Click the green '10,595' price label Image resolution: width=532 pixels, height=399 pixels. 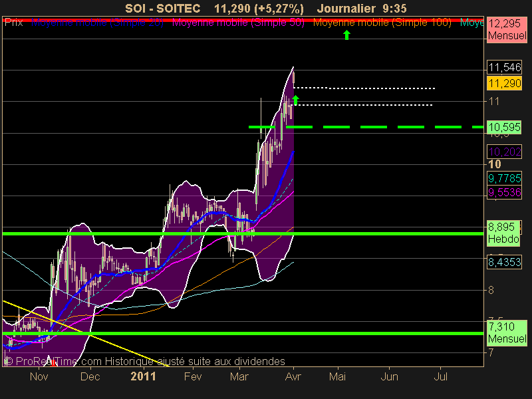505,127
